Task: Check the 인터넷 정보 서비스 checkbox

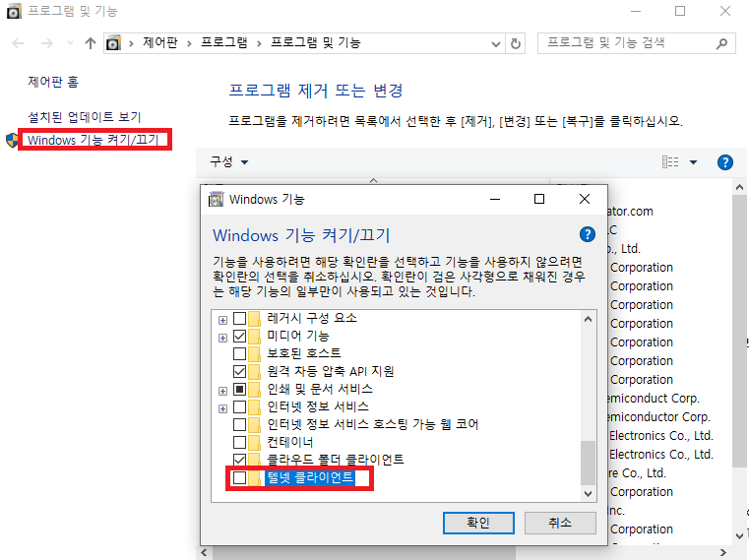Action: click(x=240, y=406)
